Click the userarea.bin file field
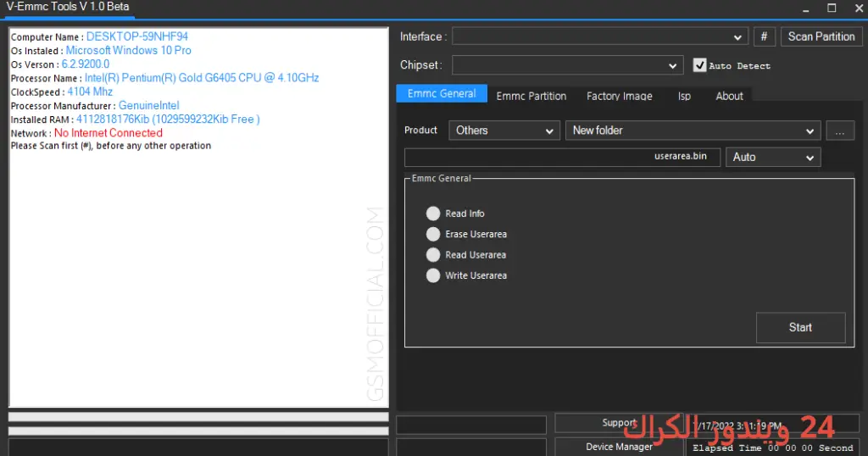The width and height of the screenshot is (868, 456). click(563, 157)
